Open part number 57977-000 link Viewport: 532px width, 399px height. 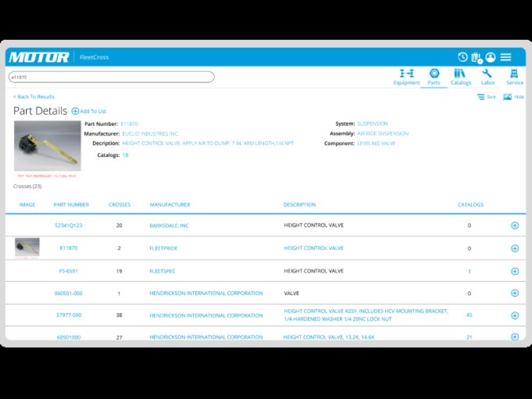(x=68, y=315)
